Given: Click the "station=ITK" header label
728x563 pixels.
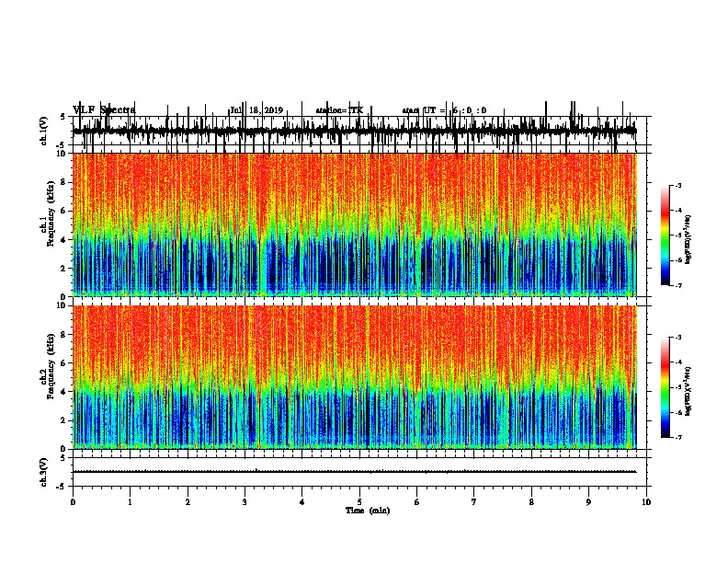Looking at the screenshot, I should [x=339, y=110].
